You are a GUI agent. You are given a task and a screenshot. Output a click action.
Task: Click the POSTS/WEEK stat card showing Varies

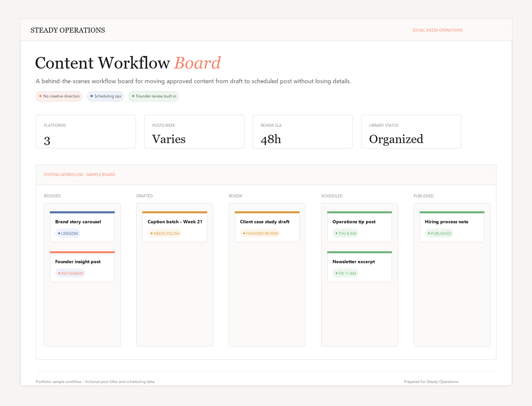coord(194,131)
